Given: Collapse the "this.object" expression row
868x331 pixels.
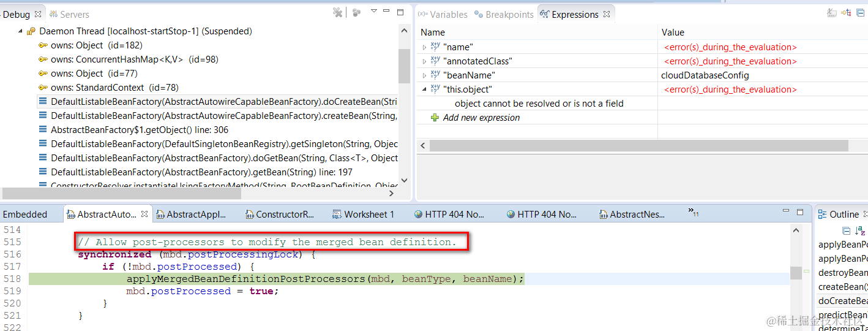Looking at the screenshot, I should 424,89.
